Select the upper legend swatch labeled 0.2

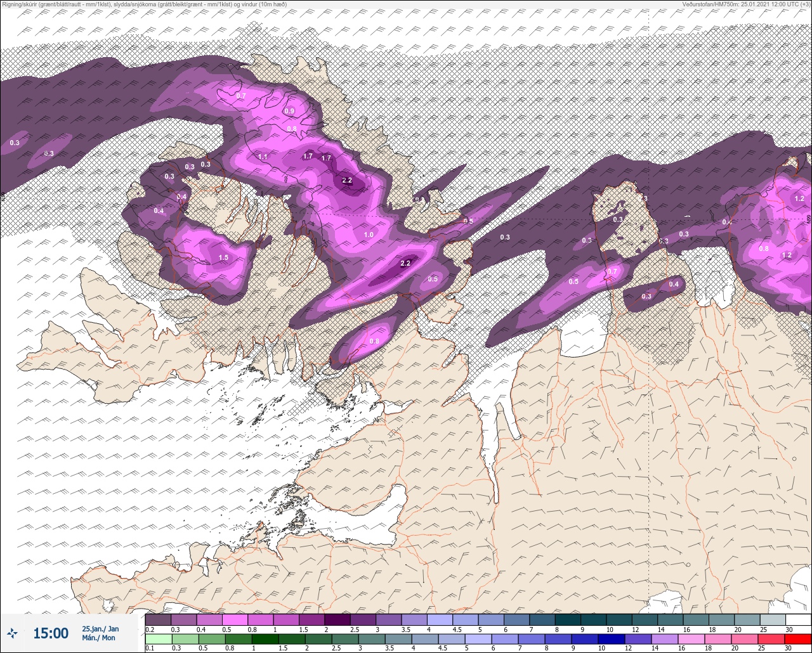click(x=158, y=619)
